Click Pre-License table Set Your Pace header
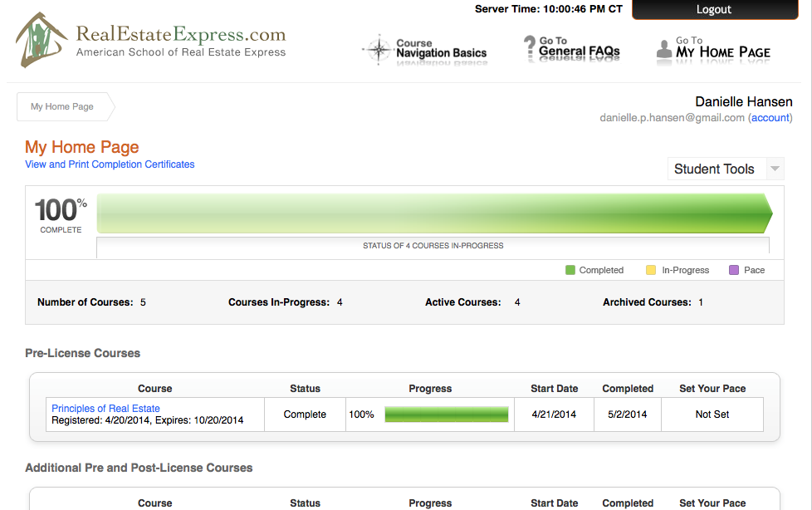Screen dimensions: 812x510 [x=712, y=388]
